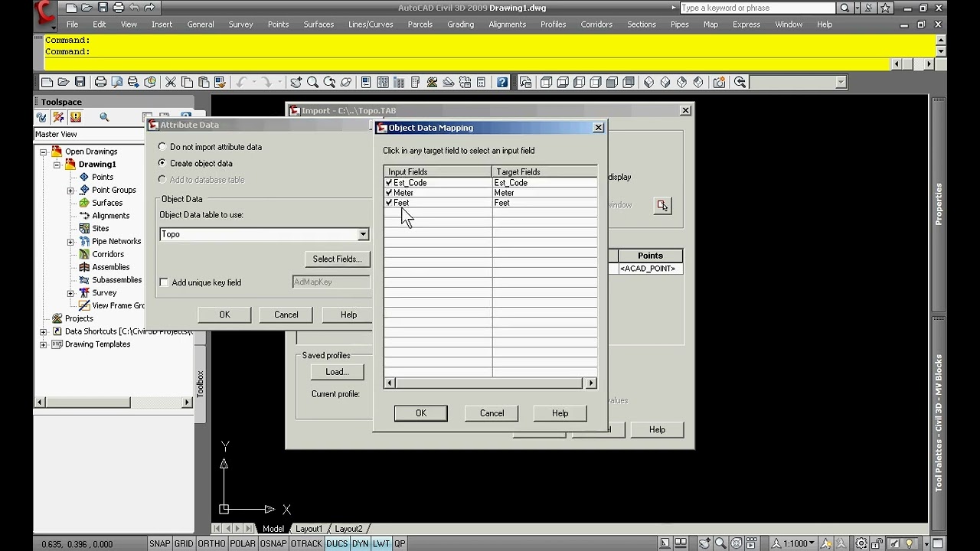980x551 pixels.
Task: Click Cancel in Object Data Mapping dialog
Action: pos(492,413)
